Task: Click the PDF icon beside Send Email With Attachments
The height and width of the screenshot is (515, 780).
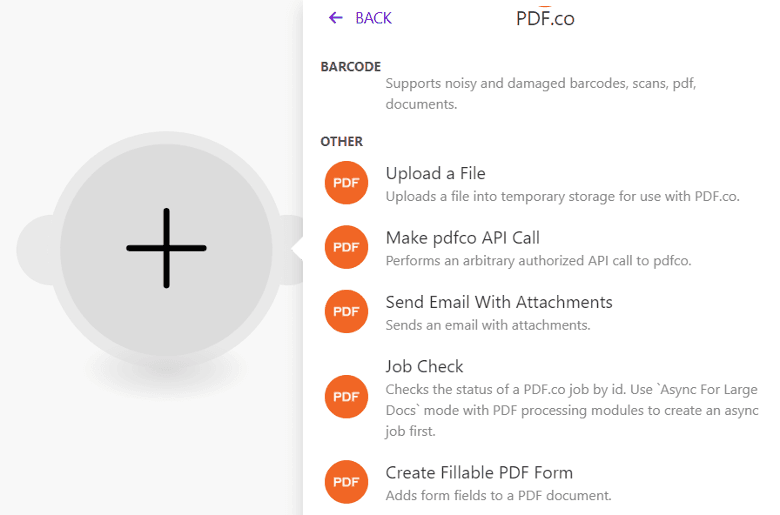Action: point(346,311)
